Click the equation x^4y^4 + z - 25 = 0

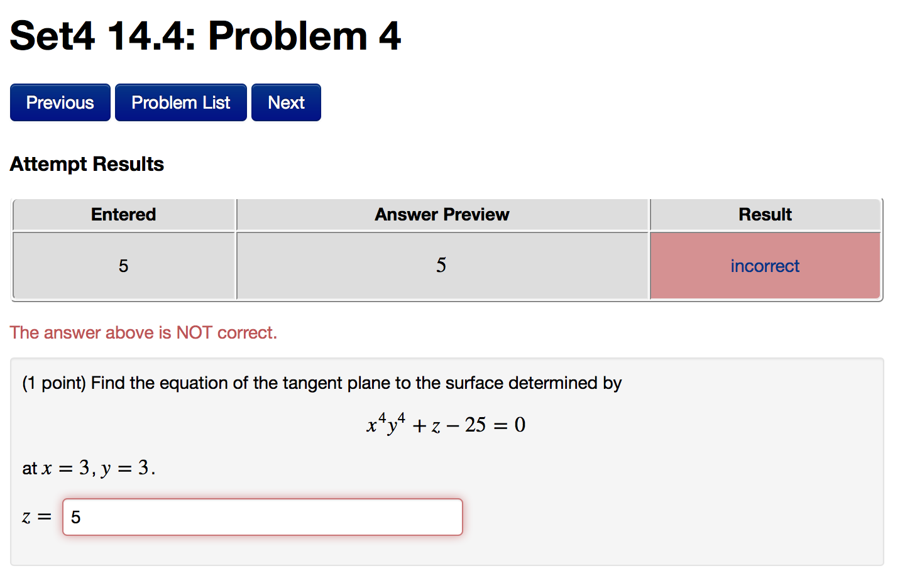point(446,423)
